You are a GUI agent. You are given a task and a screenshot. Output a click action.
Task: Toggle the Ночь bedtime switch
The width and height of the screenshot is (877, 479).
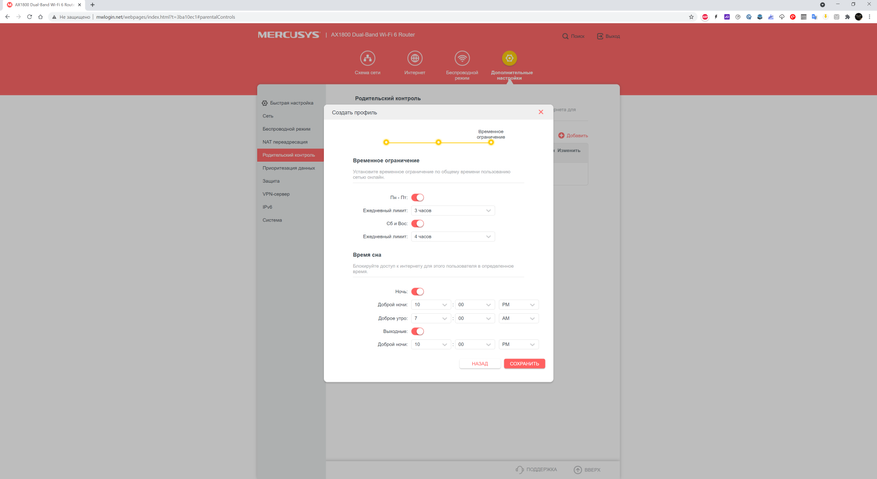pyautogui.click(x=418, y=292)
